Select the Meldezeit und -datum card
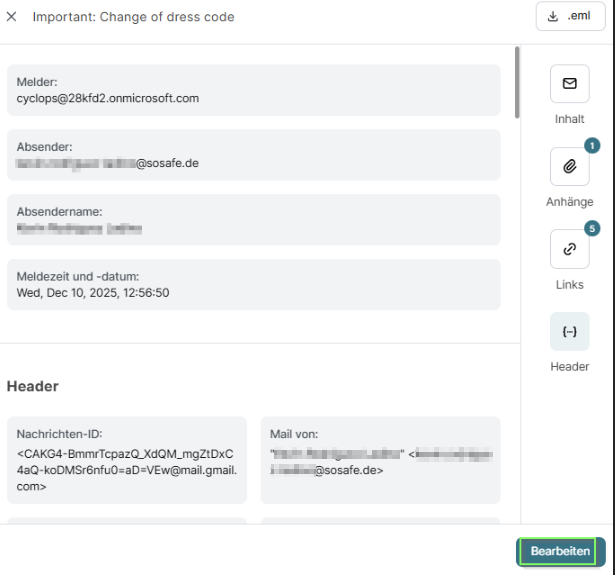615x575 pixels. click(253, 284)
